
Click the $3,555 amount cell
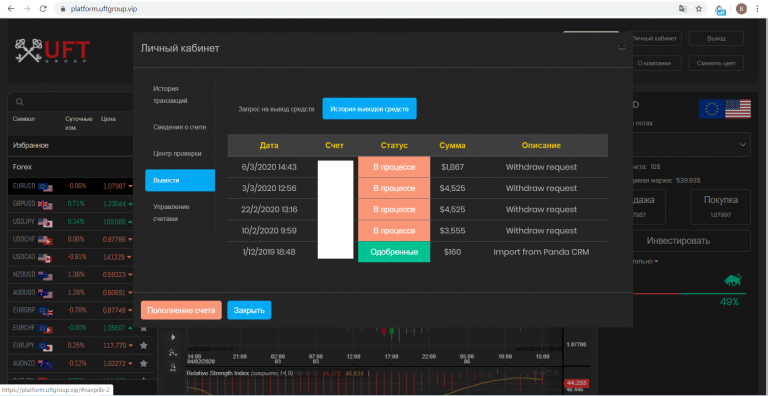coord(452,231)
